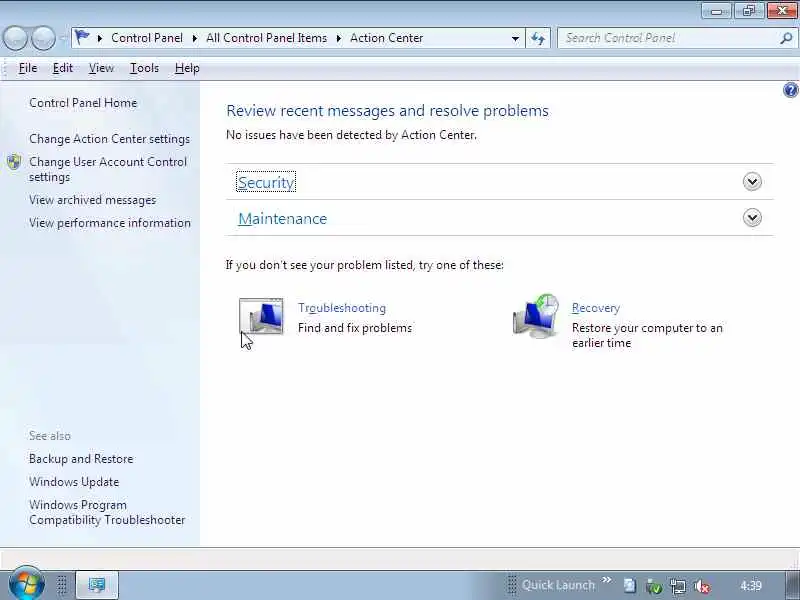This screenshot has width=800, height=600.
Task: Click the Security heading link
Action: pos(266,182)
